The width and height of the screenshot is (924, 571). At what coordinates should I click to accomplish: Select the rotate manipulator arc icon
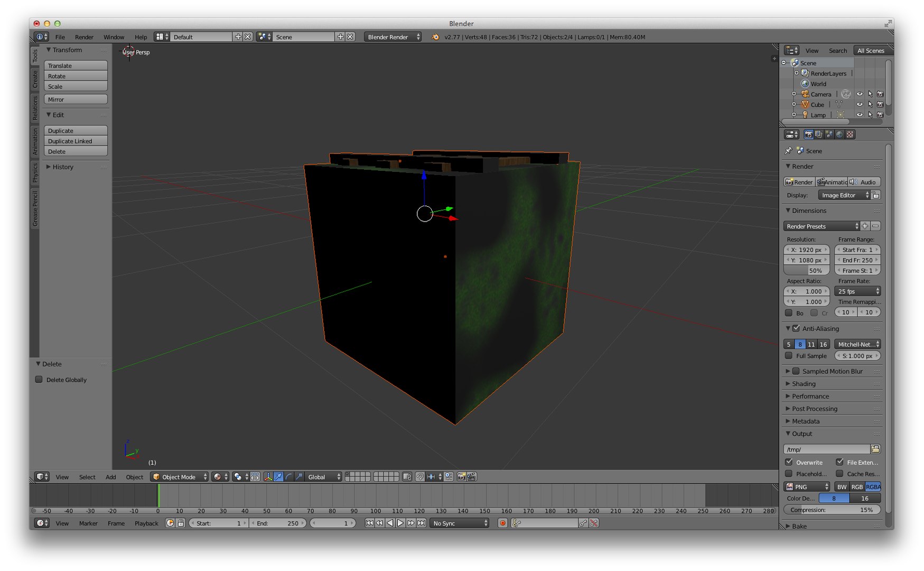(x=289, y=476)
